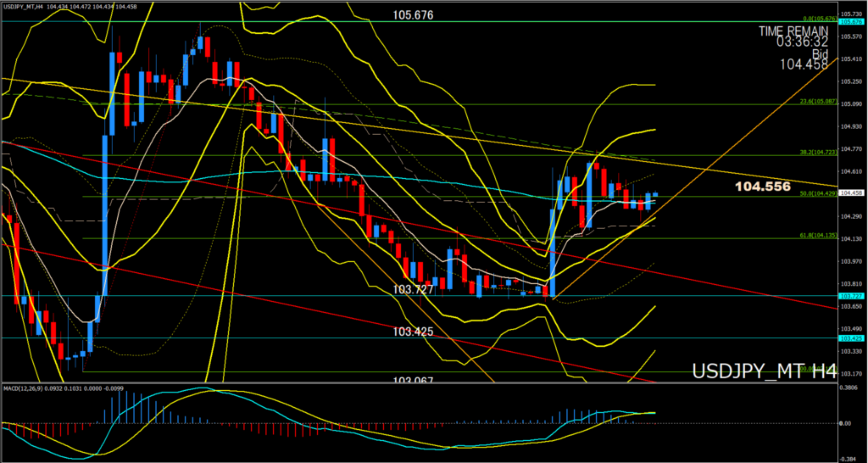Image resolution: width=868 pixels, height=463 pixels.
Task: Select the Bid label text
Action: tap(820, 53)
